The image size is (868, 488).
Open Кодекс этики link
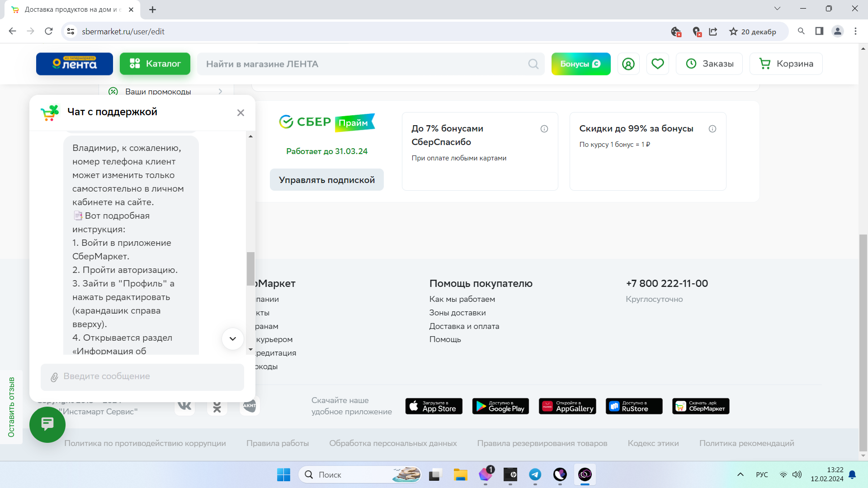(x=653, y=443)
